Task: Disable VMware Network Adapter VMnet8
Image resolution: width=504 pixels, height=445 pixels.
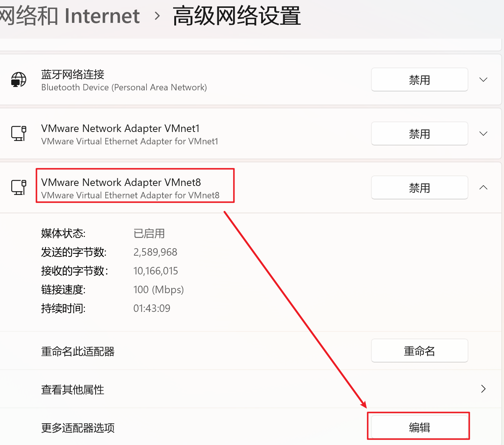Action: pyautogui.click(x=419, y=187)
